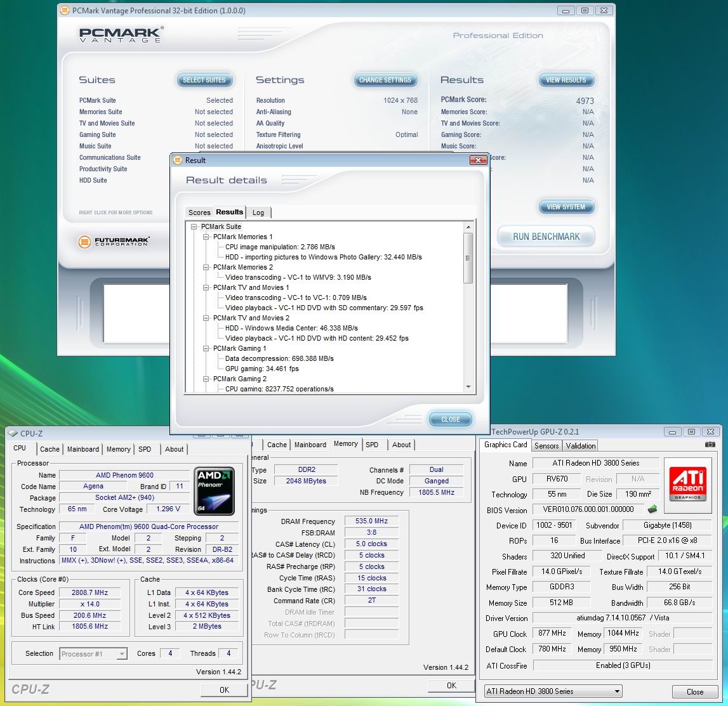Click OK in the left CPU-Z window
Viewport: 728px width, 706px height.
[224, 690]
